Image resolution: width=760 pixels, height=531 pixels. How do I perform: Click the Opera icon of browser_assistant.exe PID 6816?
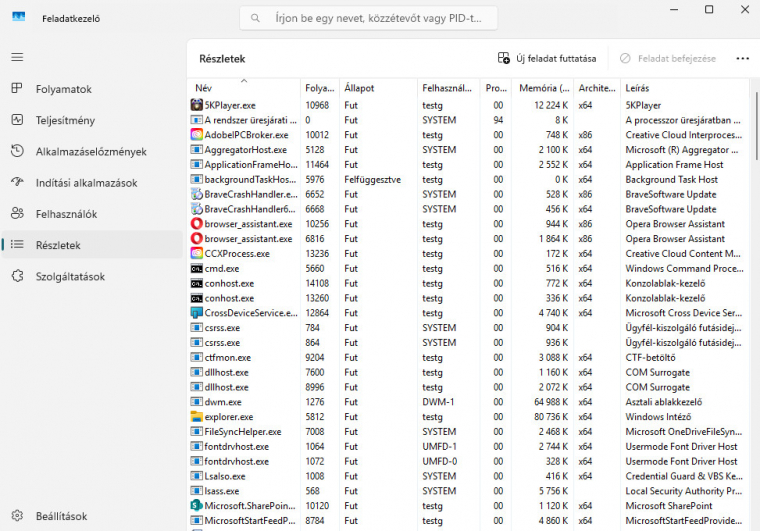click(x=196, y=238)
